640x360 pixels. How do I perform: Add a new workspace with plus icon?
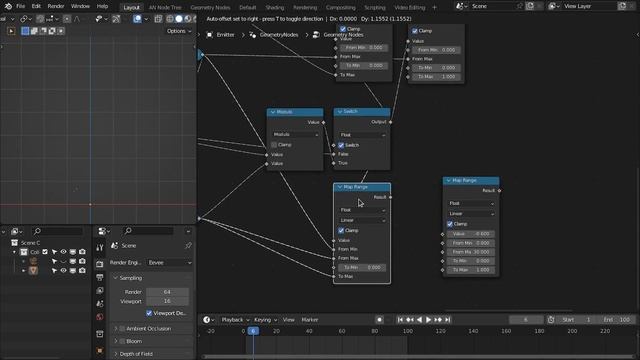pos(434,7)
